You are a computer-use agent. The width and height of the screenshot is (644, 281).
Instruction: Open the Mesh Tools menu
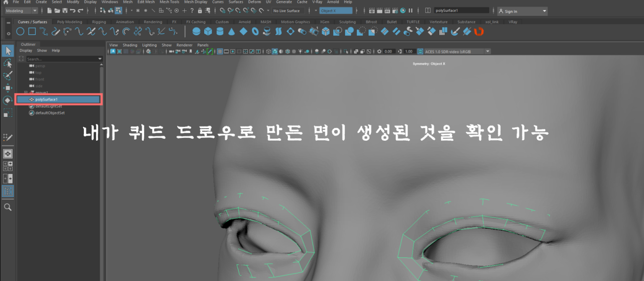[169, 2]
